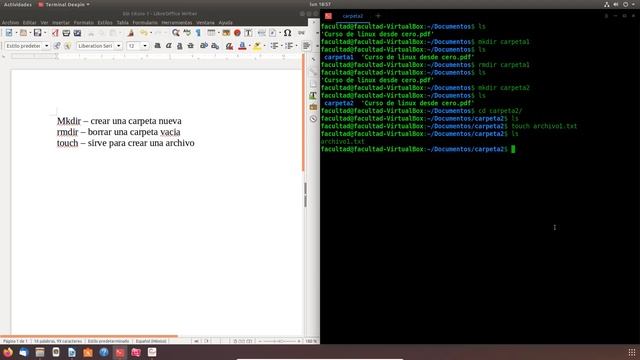Expand the Undo history dropdown arrow
Screen dimensions: 640x360
point(151,33)
